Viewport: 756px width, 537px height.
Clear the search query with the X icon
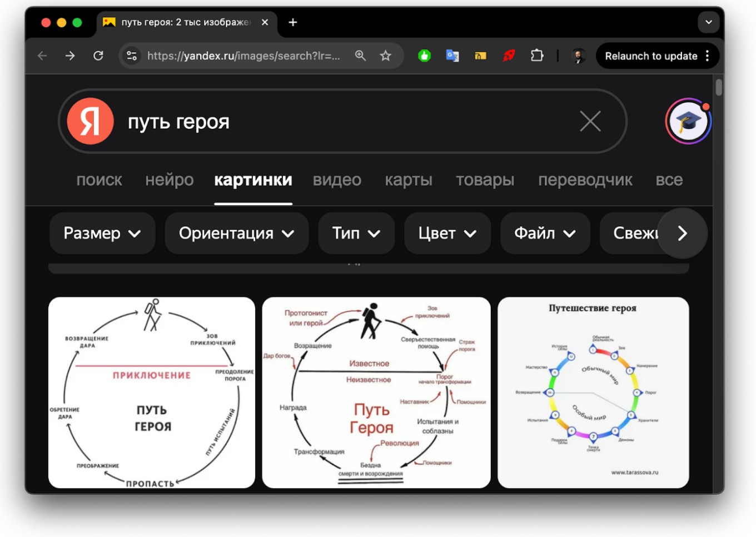point(590,121)
